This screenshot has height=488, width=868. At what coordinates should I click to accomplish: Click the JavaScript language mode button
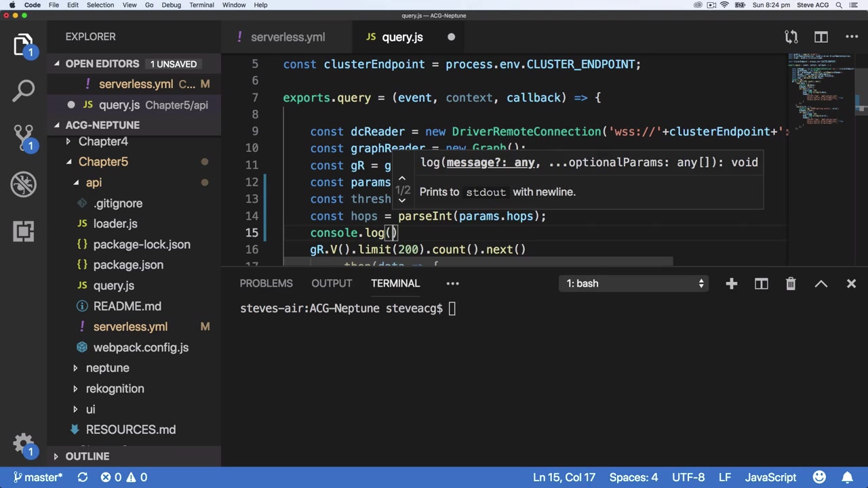click(x=770, y=477)
